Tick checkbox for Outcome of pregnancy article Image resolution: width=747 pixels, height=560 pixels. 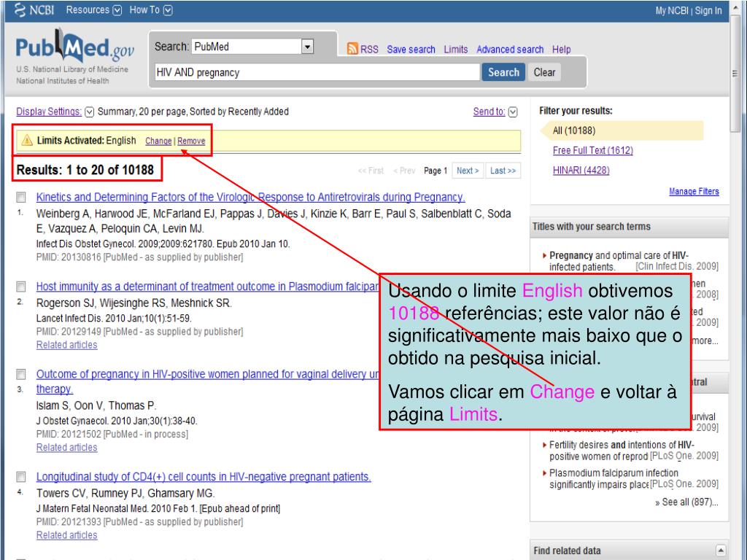(21, 374)
